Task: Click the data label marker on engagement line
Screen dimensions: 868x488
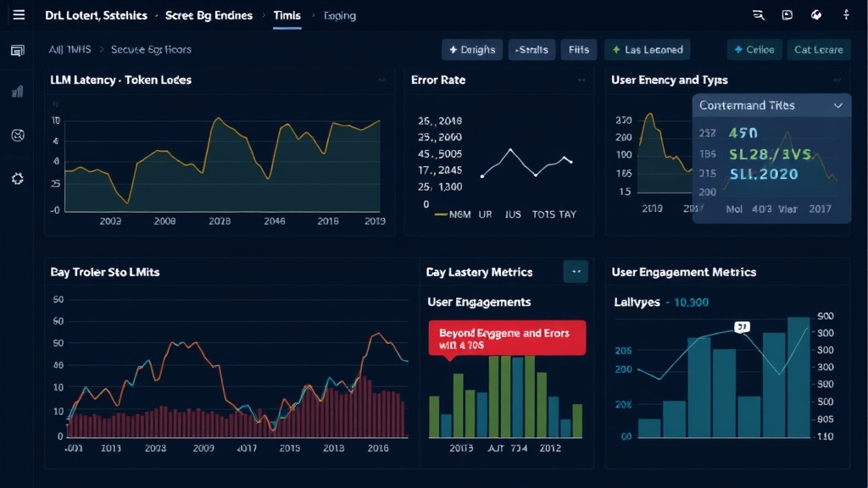Action: pos(742,326)
